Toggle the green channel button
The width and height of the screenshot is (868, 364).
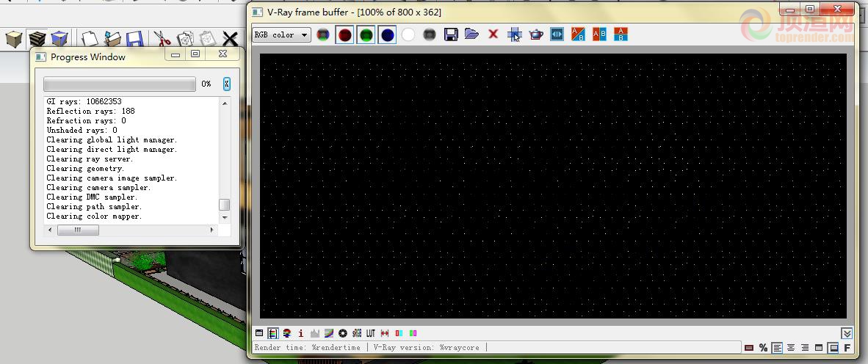[366, 34]
